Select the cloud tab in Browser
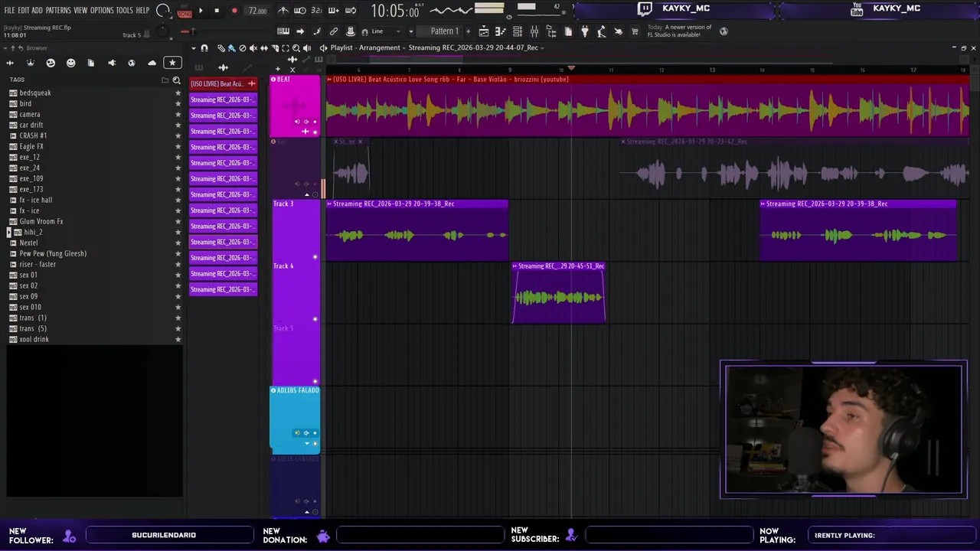This screenshot has width=980, height=551. coord(152,63)
